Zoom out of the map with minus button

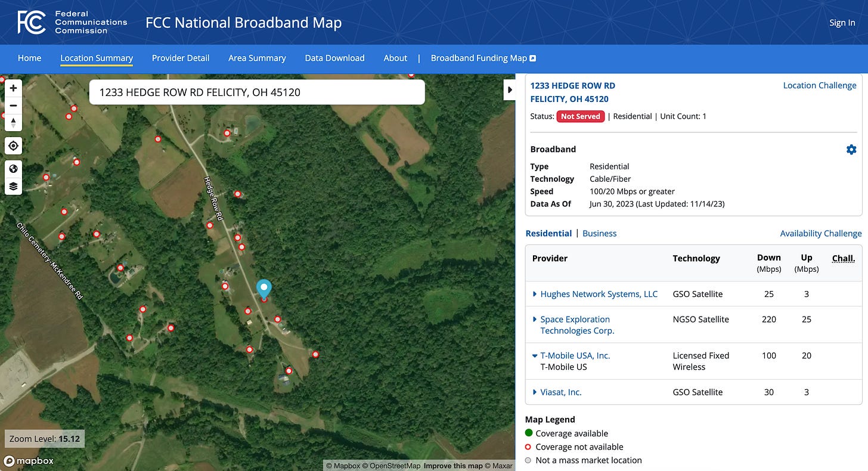tap(13, 106)
